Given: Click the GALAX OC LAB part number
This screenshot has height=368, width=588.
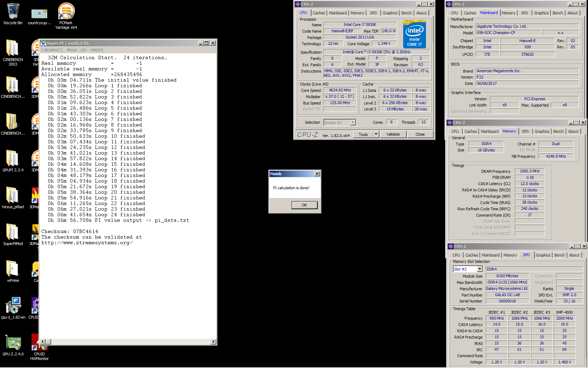Looking at the screenshot, I should pos(507,295).
